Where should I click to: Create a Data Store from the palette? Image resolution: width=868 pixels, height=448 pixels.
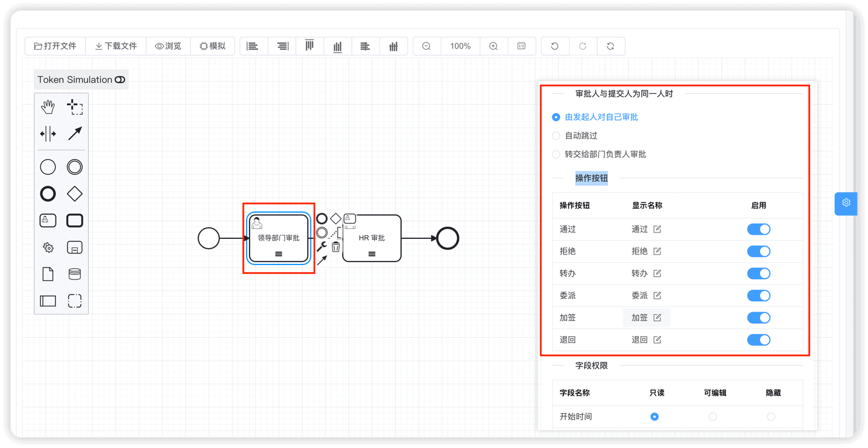pos(74,274)
